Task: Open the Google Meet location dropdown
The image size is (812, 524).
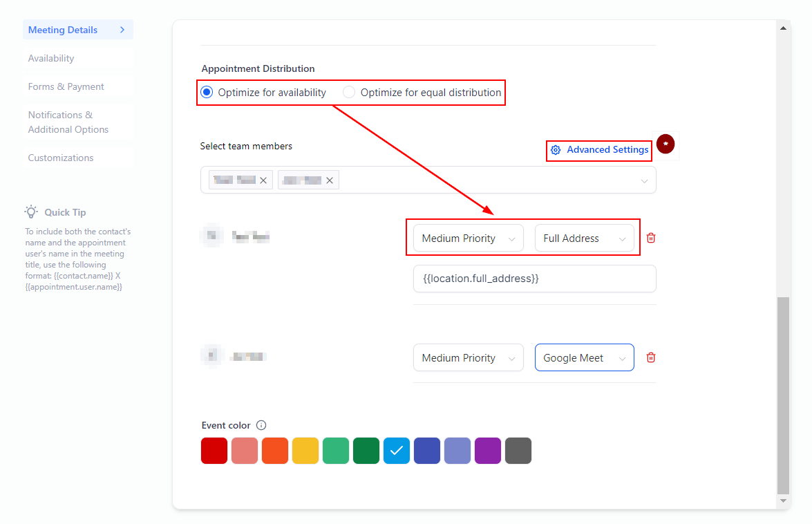Action: [x=584, y=358]
